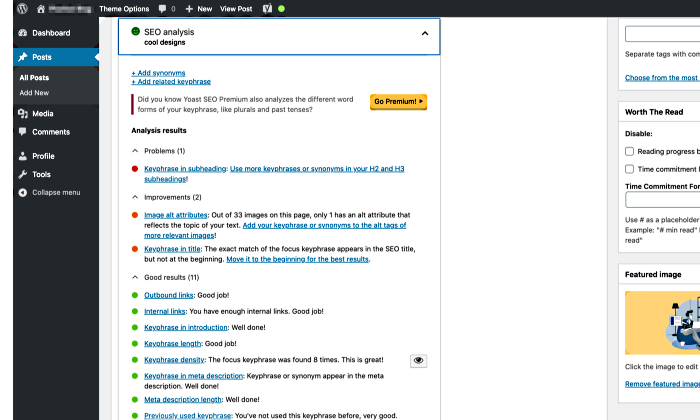Click the Collapse menu button
This screenshot has width=700, height=420.
(x=55, y=192)
